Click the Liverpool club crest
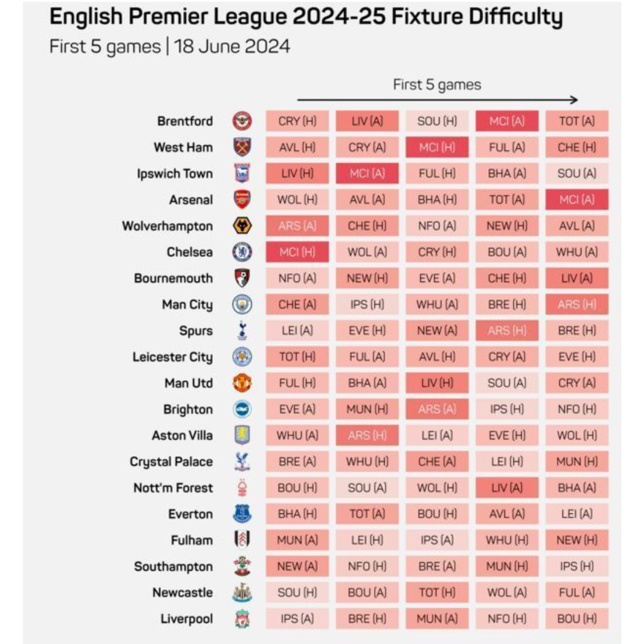The image size is (644, 644). click(242, 619)
